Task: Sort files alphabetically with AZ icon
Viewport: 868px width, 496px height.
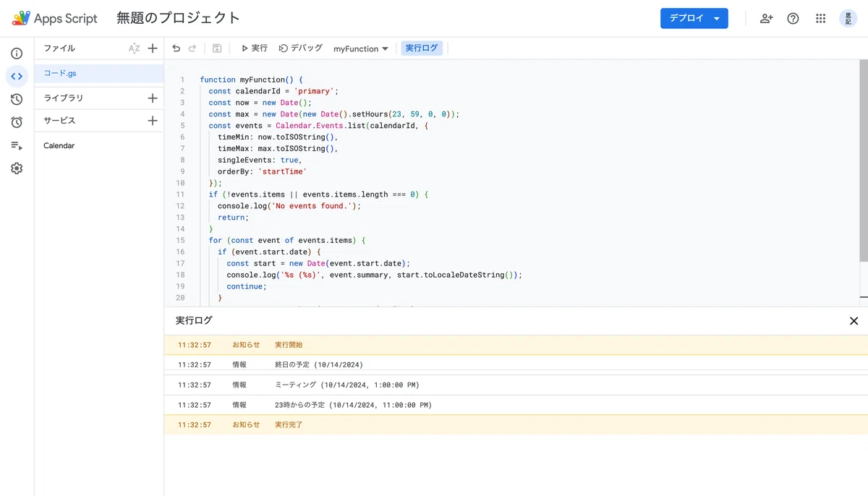Action: coord(134,48)
